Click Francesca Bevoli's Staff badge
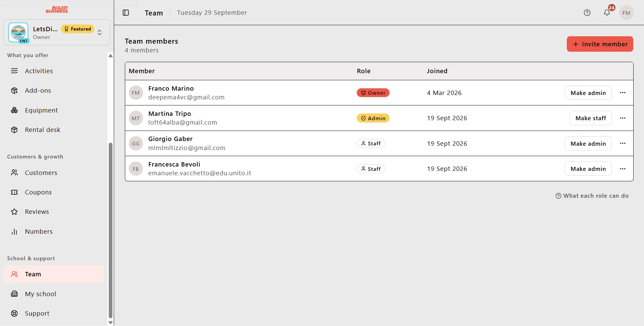 (370, 169)
